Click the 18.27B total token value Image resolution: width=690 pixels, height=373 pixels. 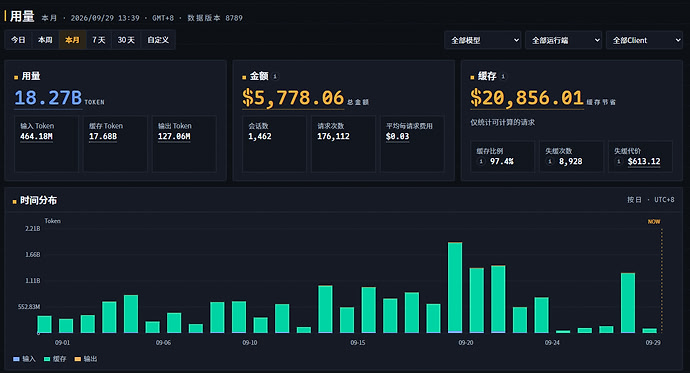[48, 98]
